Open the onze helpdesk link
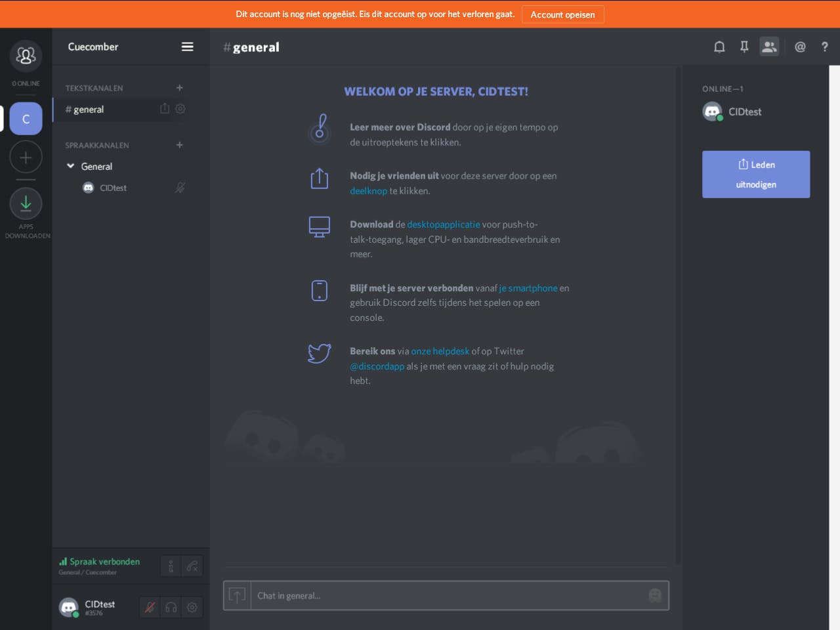The height and width of the screenshot is (630, 840). [440, 351]
